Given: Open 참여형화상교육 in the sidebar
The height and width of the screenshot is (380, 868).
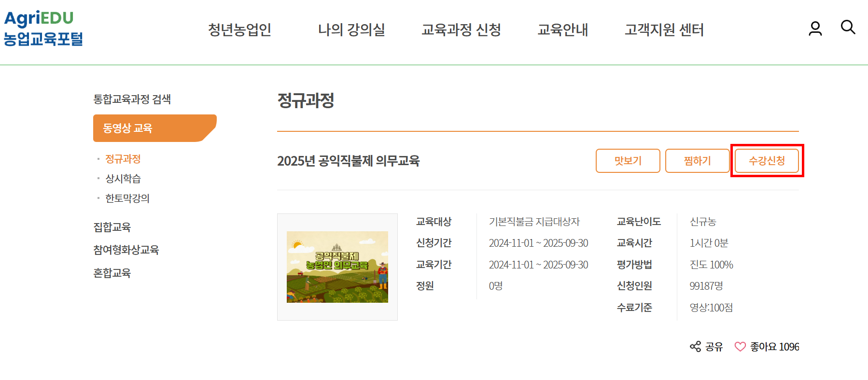Looking at the screenshot, I should pyautogui.click(x=126, y=250).
